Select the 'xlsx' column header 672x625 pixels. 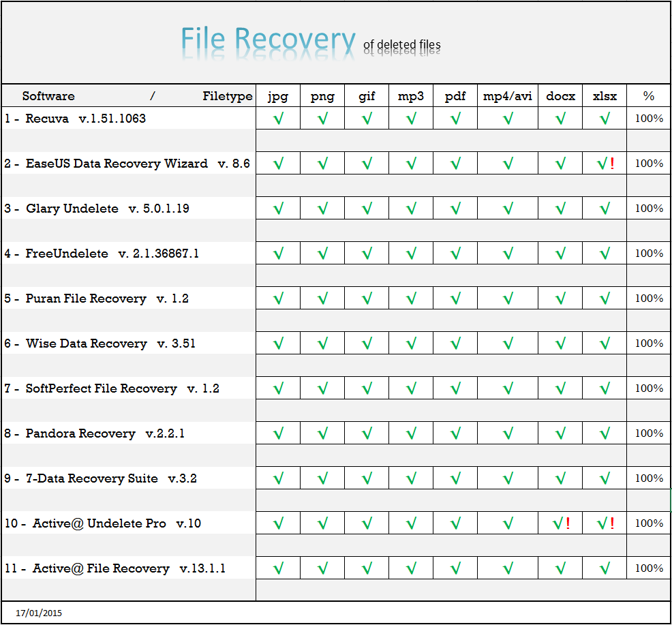(605, 96)
